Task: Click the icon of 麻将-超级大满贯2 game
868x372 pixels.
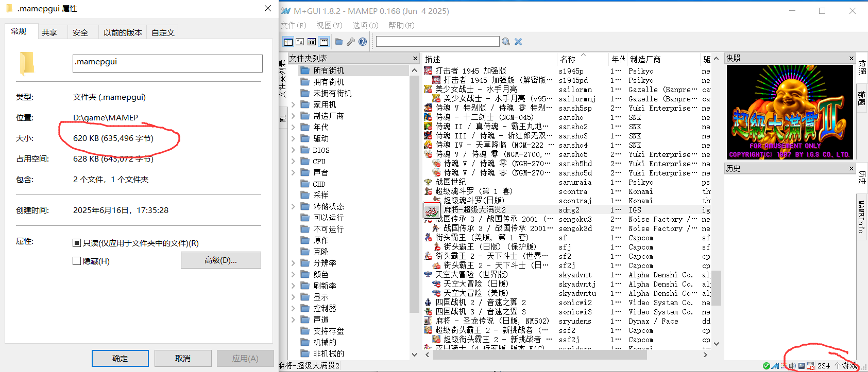Action: [x=432, y=210]
